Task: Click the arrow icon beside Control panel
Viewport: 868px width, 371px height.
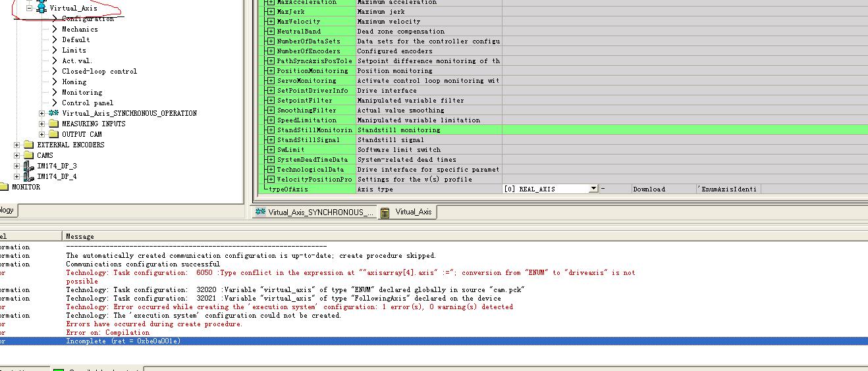Action: tap(55, 103)
